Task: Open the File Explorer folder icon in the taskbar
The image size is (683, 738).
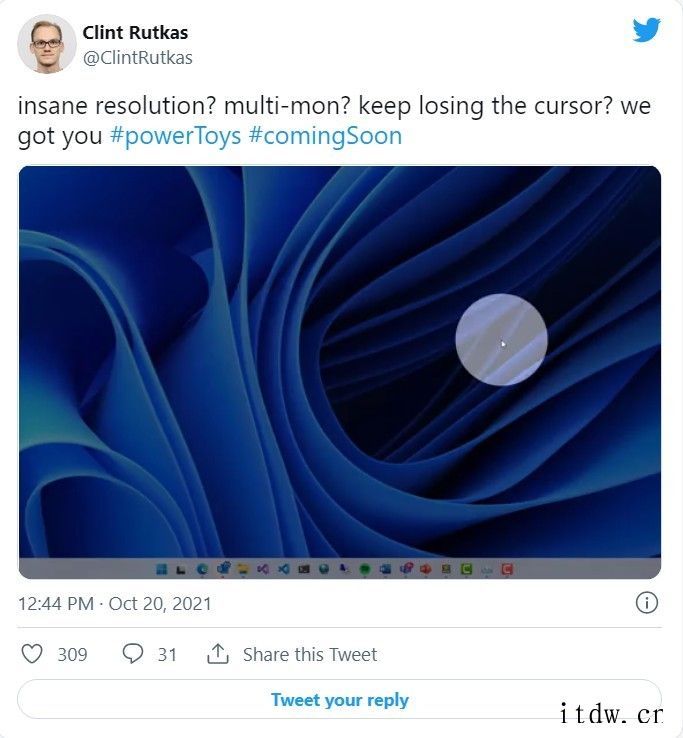Action: pos(243,569)
